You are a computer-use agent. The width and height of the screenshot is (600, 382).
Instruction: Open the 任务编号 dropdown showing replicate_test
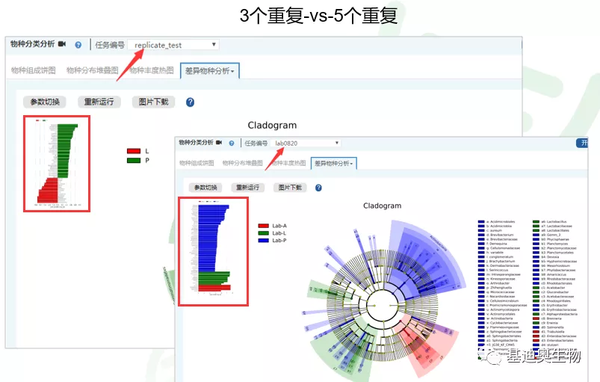tap(173, 45)
